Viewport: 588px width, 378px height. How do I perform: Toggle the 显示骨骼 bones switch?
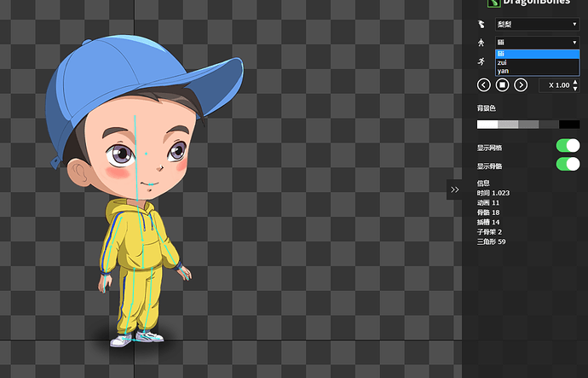tap(568, 164)
